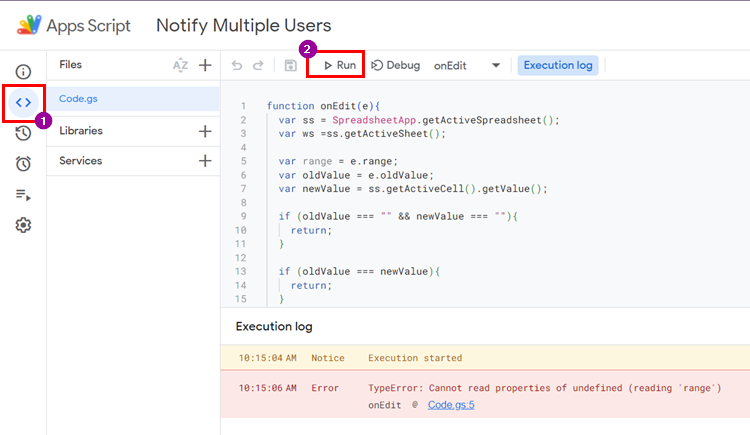Click line number 9 in the gutter
This screenshot has width=750, height=435.
coord(243,216)
